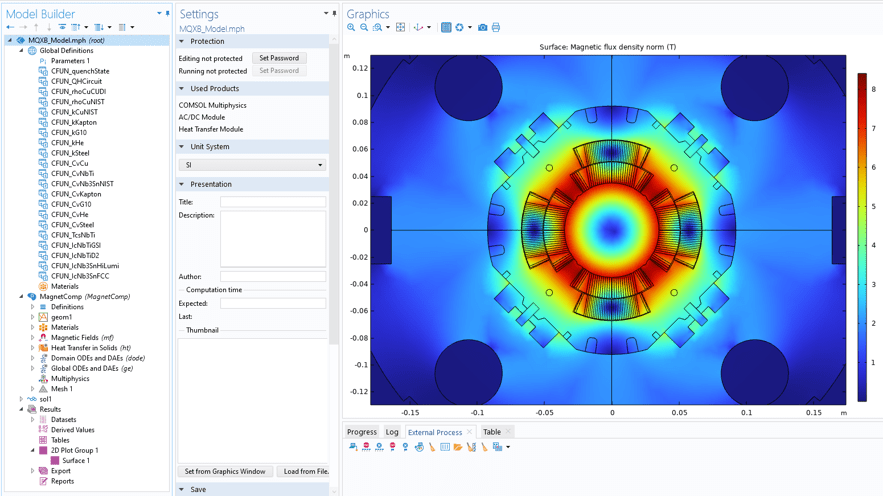Click the Description text area
883x496 pixels.
(x=273, y=239)
